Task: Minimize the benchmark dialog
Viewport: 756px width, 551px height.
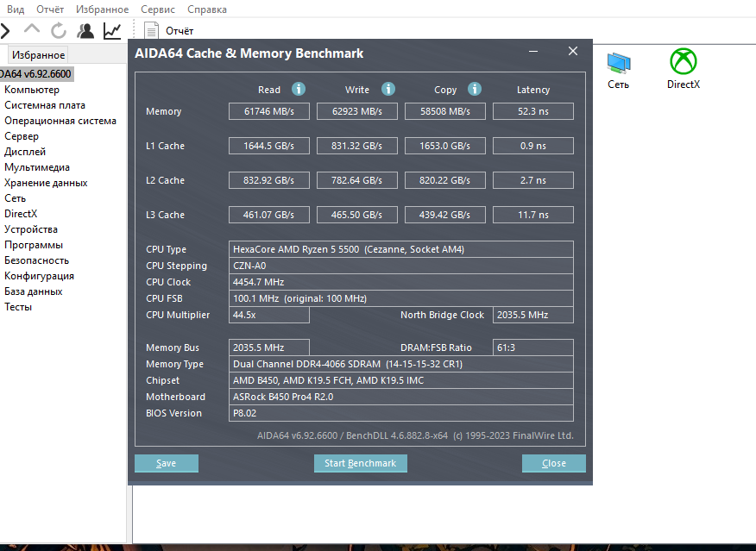Action: pyautogui.click(x=533, y=51)
